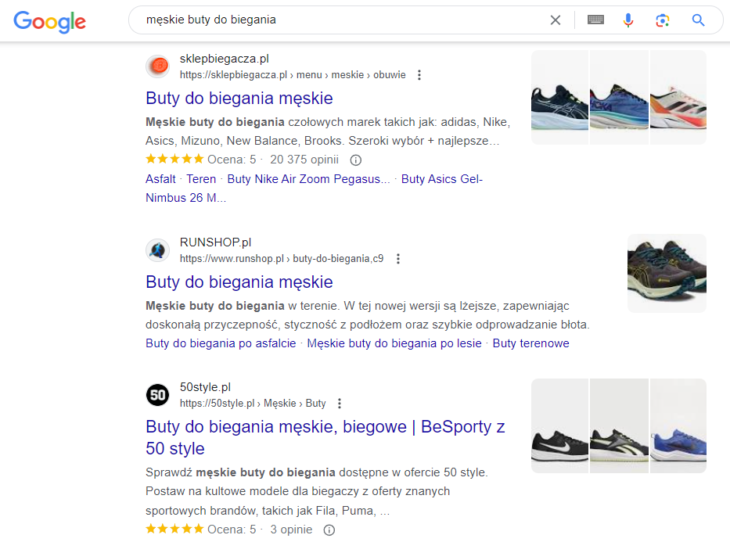The height and width of the screenshot is (560, 730).
Task: Open the Asfalt sitelink
Action: pyautogui.click(x=160, y=179)
